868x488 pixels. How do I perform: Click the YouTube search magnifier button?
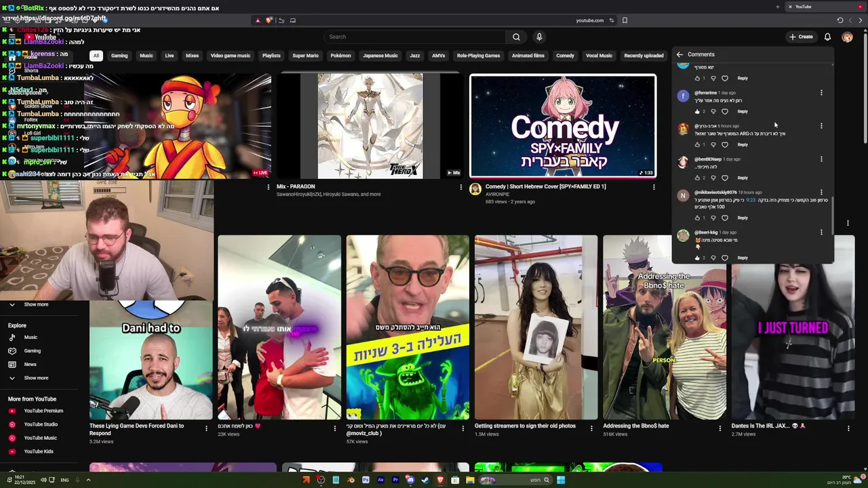[x=516, y=37]
